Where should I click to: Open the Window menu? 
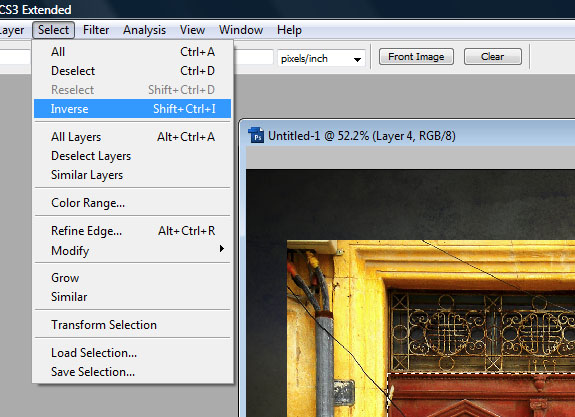coord(241,30)
